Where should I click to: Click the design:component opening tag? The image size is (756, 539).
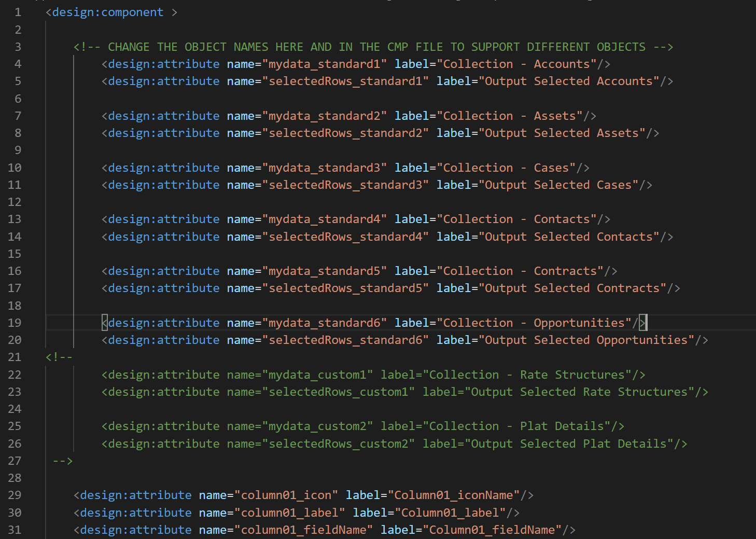point(111,12)
